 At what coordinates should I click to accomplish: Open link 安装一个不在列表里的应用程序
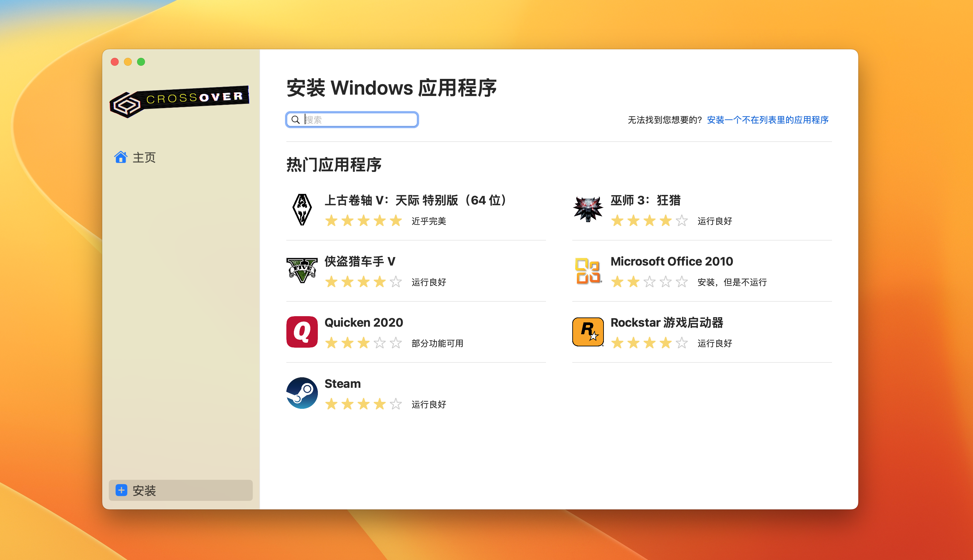point(767,120)
